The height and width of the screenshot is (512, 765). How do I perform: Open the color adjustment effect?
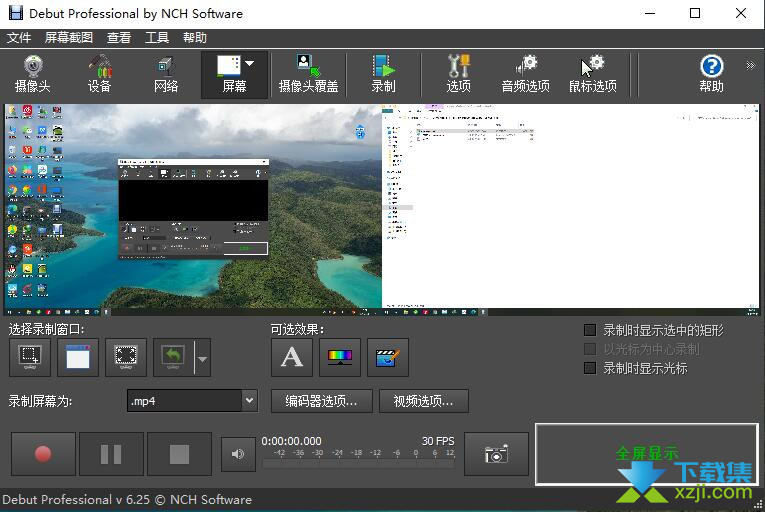(x=340, y=357)
